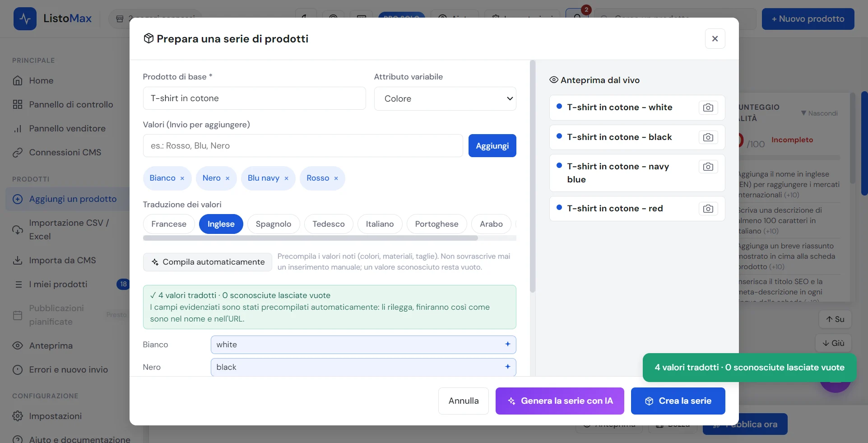Screen dimensions: 868x443
Task: Click the Bianco translation field containing white
Action: pyautogui.click(x=363, y=345)
